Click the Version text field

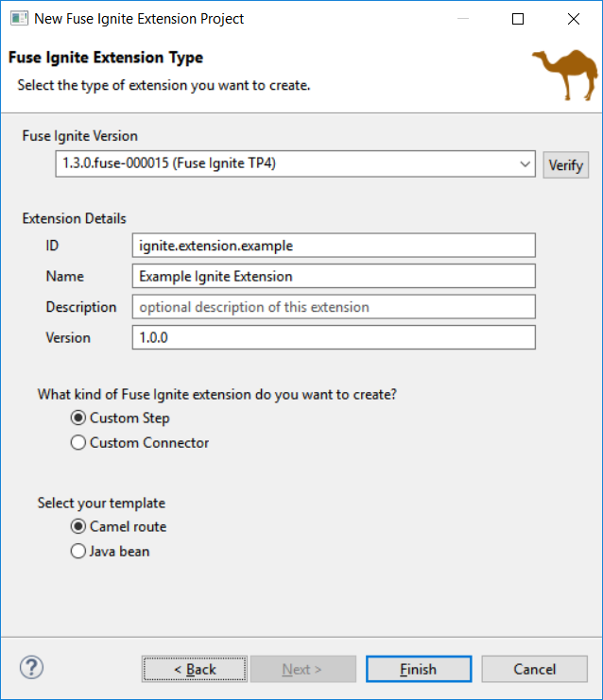334,337
